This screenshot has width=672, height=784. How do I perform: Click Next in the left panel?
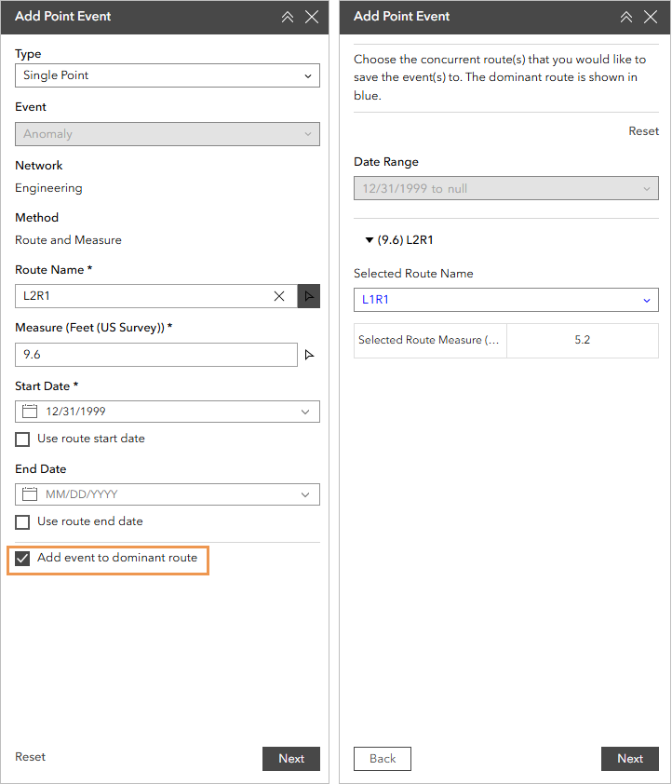[291, 759]
